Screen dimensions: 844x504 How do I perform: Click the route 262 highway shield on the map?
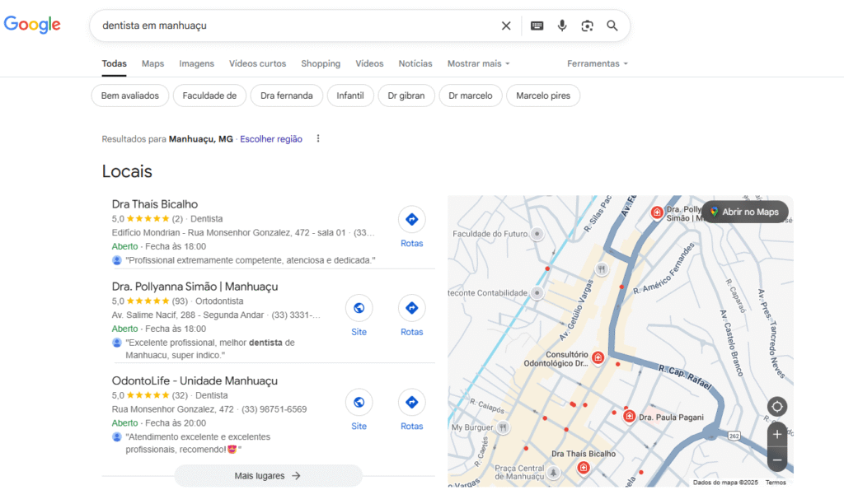734,436
